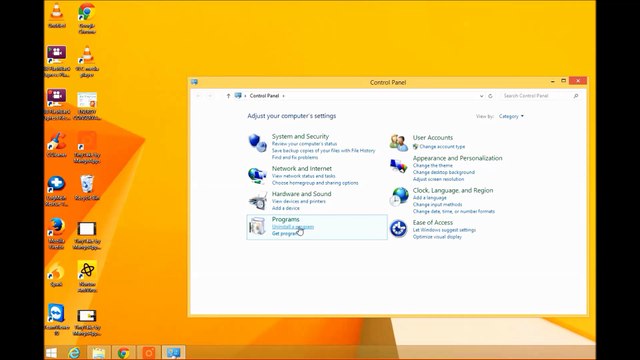This screenshot has height=360, width=640.
Task: Open Appearance and Personalization heading
Action: click(458, 158)
